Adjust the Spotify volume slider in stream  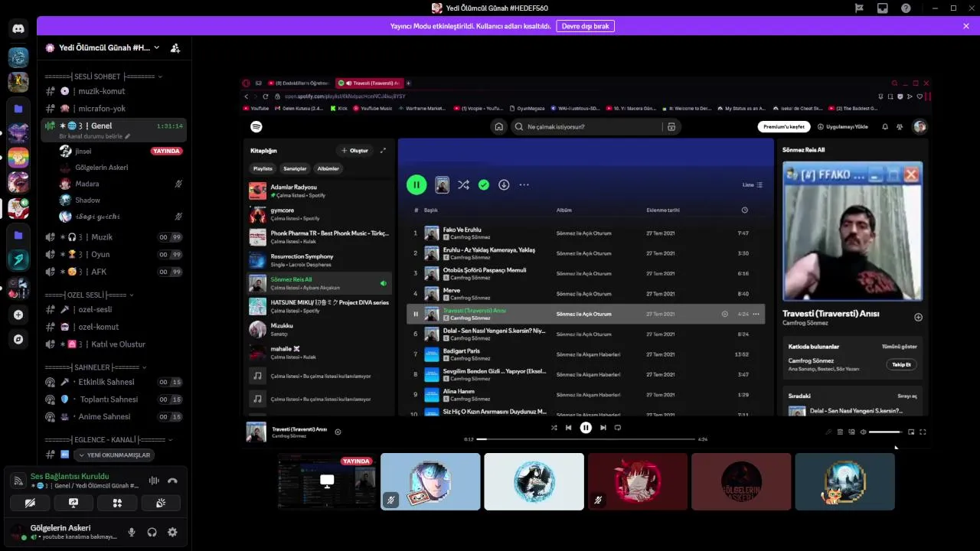click(x=886, y=432)
